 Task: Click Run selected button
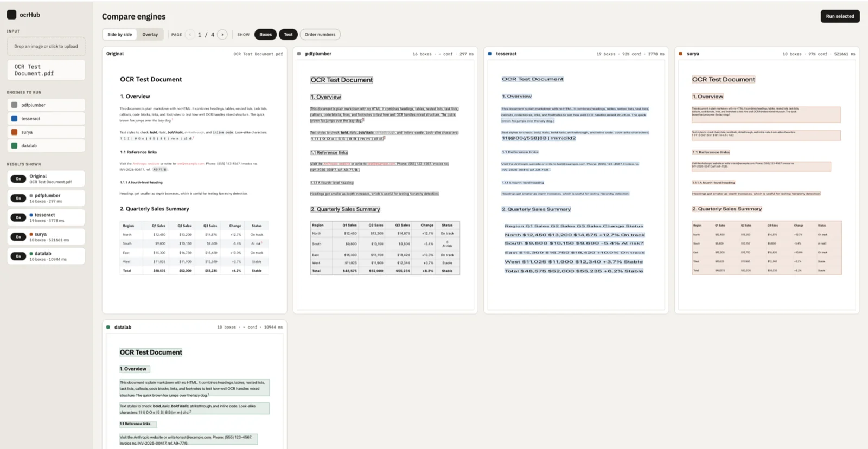840,16
